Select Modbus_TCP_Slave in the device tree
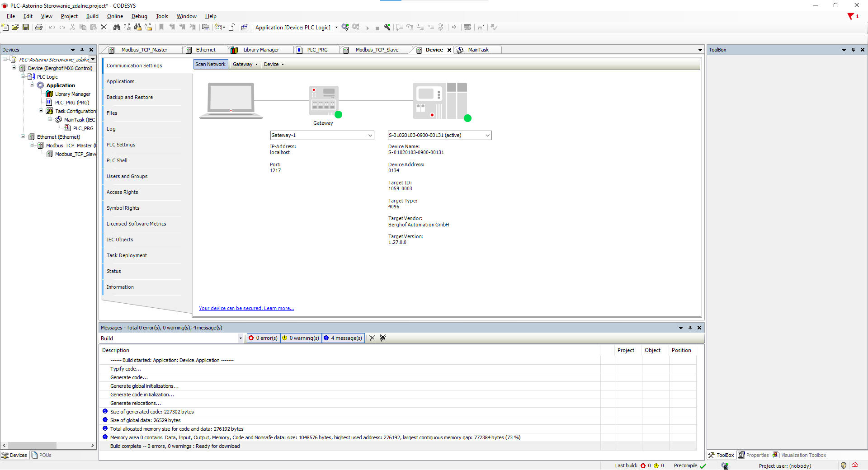 75,154
